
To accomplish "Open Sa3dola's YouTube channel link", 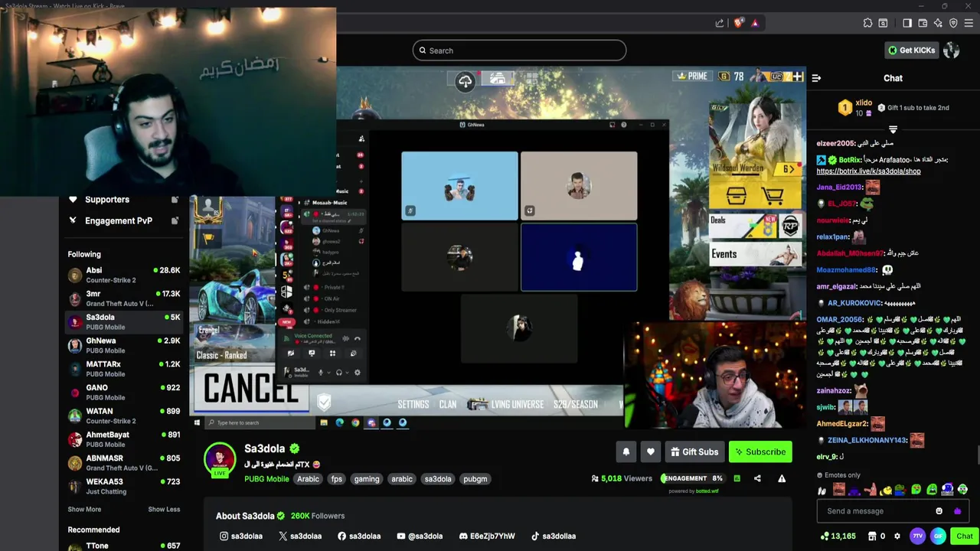I will coord(420,536).
